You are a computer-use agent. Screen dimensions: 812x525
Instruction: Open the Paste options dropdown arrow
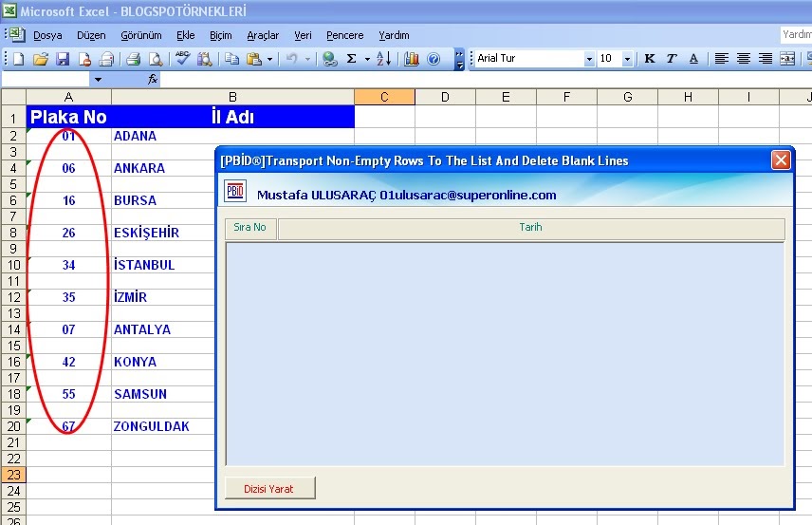click(x=269, y=59)
